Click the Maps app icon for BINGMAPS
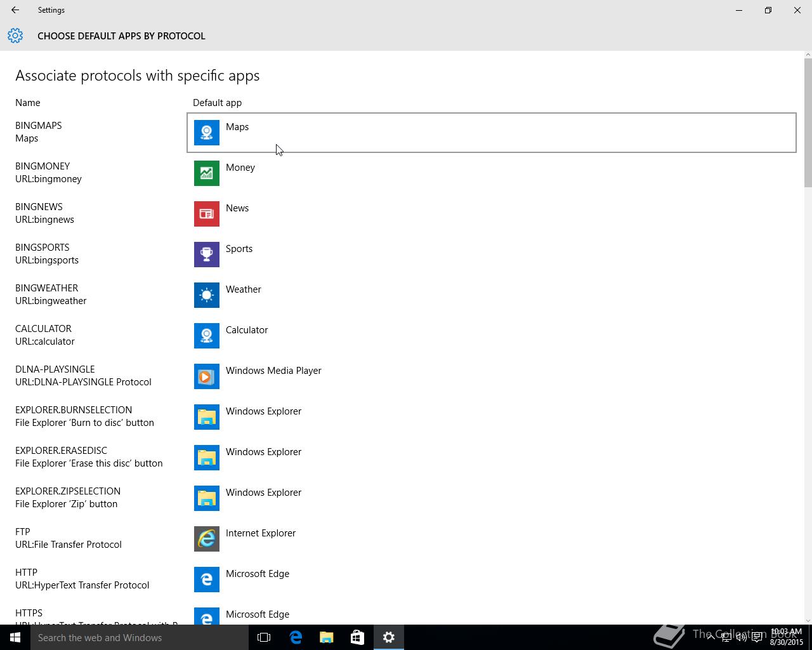Image resolution: width=812 pixels, height=650 pixels. [207, 133]
